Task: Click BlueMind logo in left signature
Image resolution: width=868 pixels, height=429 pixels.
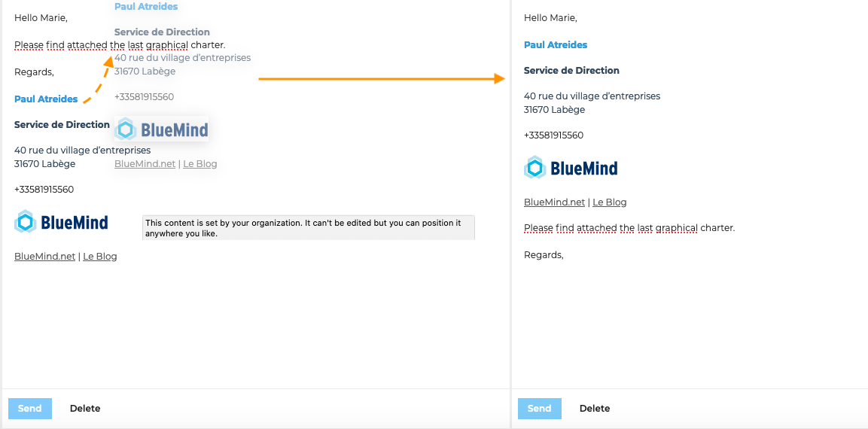Action: [x=61, y=222]
